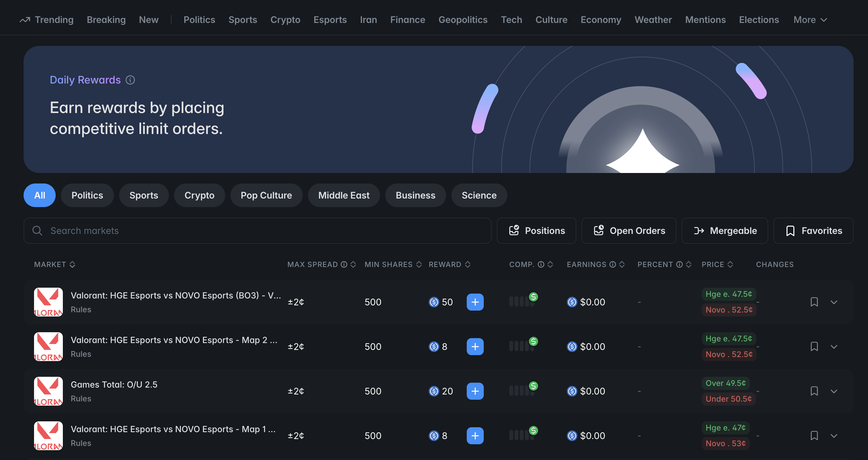Viewport: 868px width, 460px height.
Task: Select the Crypto filter pill
Action: click(199, 195)
